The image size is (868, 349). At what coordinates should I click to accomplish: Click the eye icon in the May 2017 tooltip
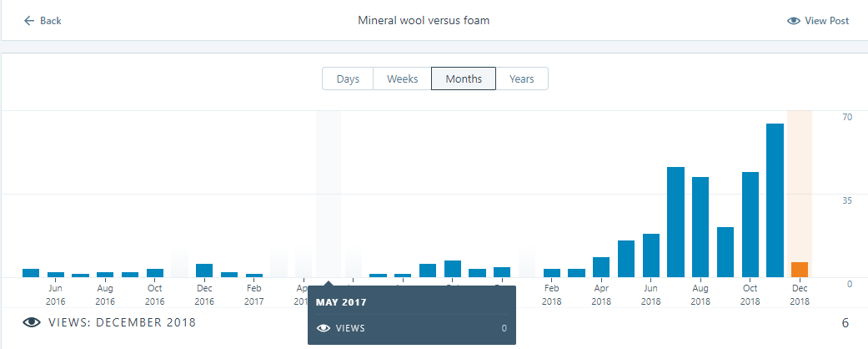[x=324, y=329]
